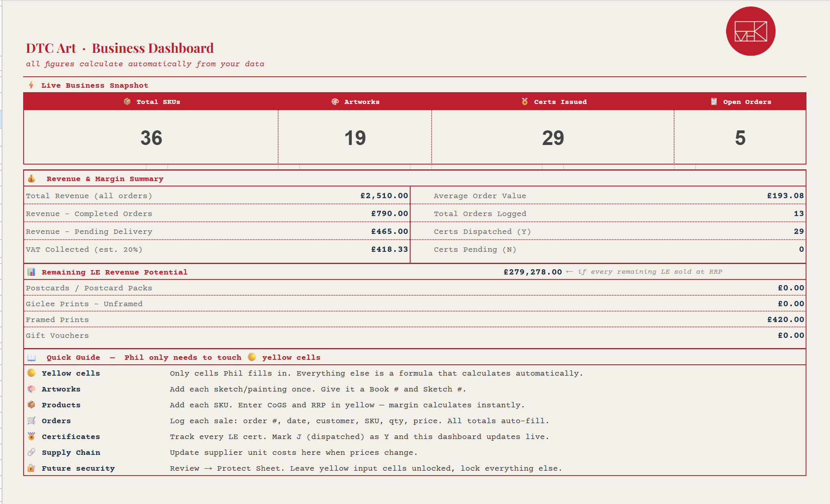Click the padlock icon next to Future security
The image size is (830, 504).
[32, 468]
